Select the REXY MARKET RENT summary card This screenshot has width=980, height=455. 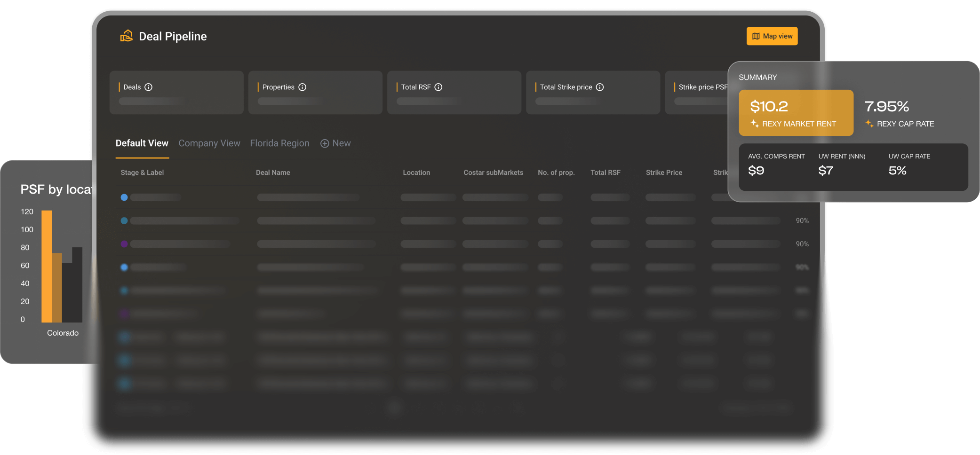[796, 113]
